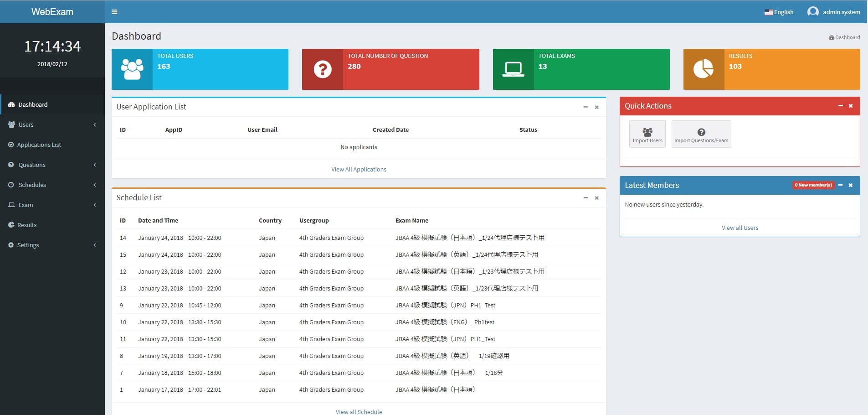
Task: Expand the Users submenu chevron
Action: (x=95, y=124)
